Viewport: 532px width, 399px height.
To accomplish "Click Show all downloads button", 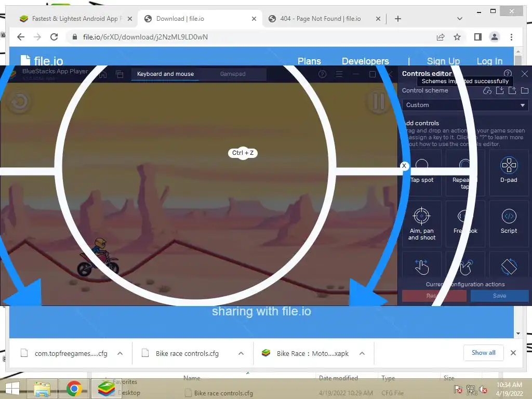I will (x=483, y=353).
